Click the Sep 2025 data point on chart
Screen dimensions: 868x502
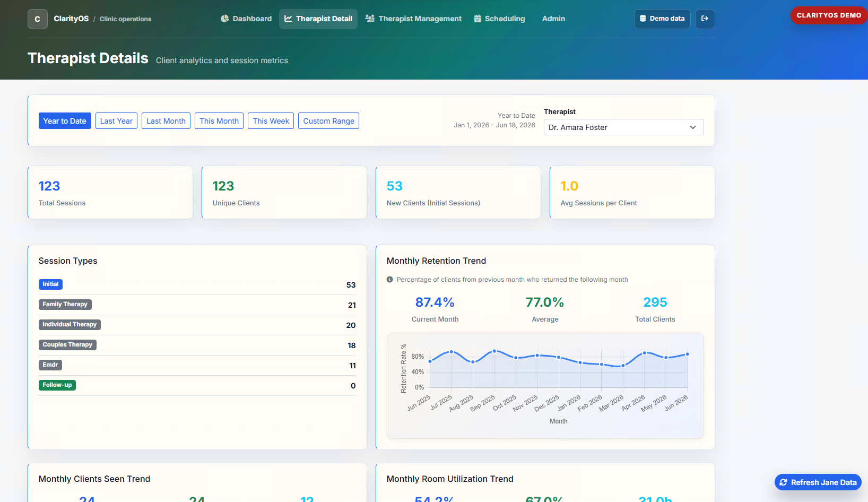(494, 351)
